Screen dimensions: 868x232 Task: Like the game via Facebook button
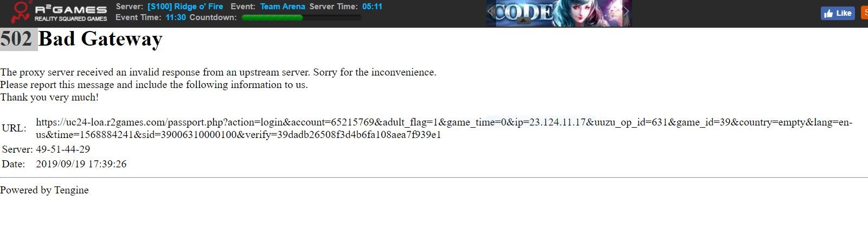click(x=838, y=13)
